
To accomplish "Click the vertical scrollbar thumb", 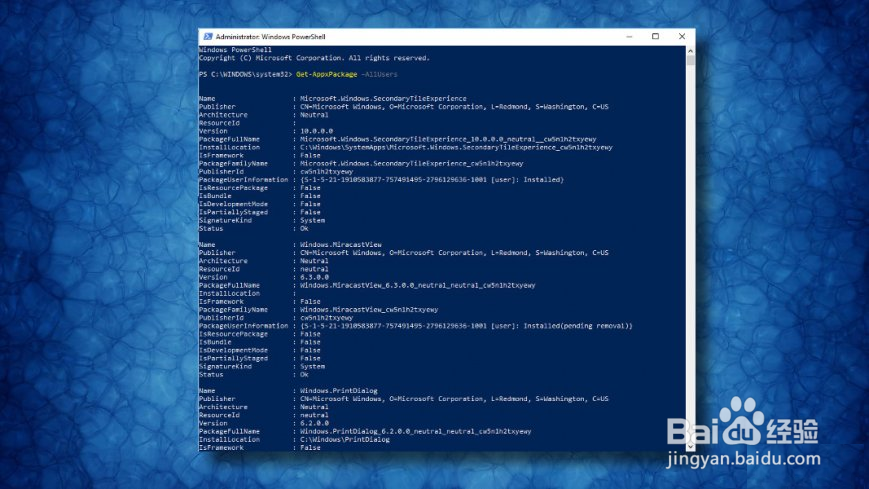I will pos(691,60).
